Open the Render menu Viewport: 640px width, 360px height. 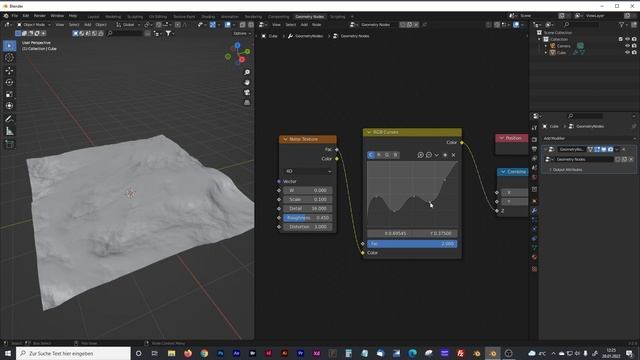40,16
